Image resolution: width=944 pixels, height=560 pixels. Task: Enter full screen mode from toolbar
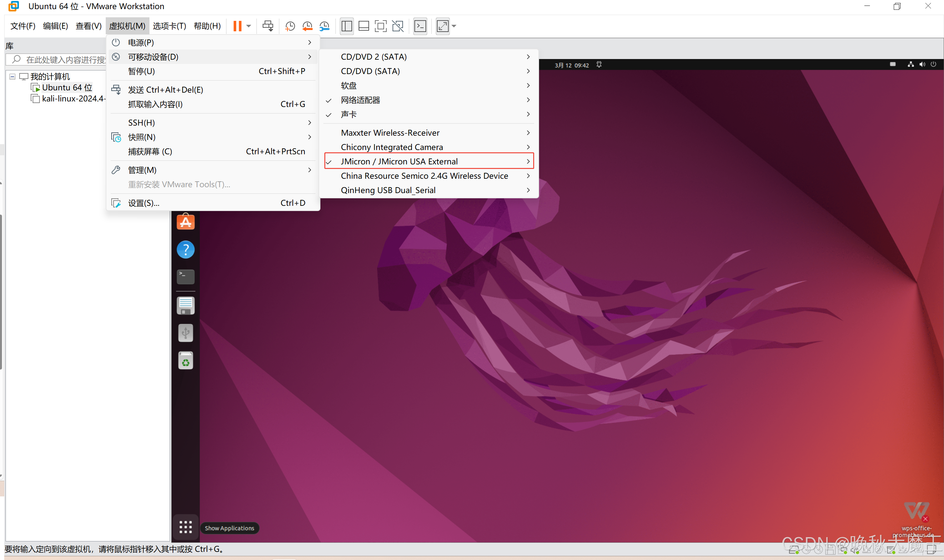pyautogui.click(x=380, y=26)
